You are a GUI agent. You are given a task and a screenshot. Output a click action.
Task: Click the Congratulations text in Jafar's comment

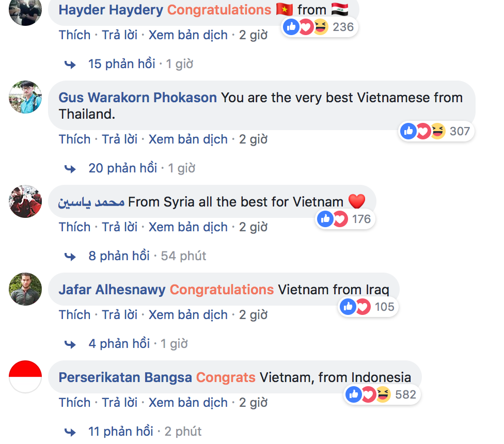(222, 290)
